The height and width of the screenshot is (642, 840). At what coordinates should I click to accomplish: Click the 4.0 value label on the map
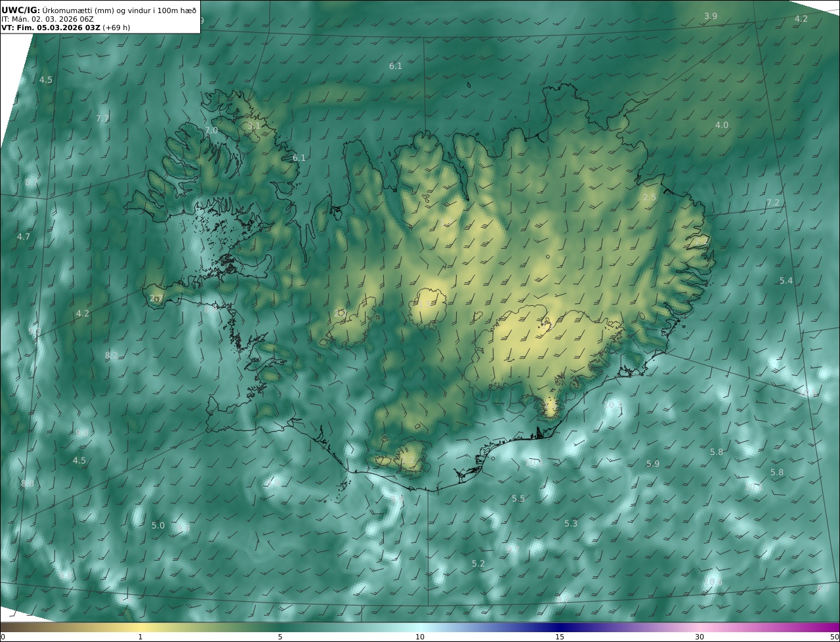pos(722,125)
